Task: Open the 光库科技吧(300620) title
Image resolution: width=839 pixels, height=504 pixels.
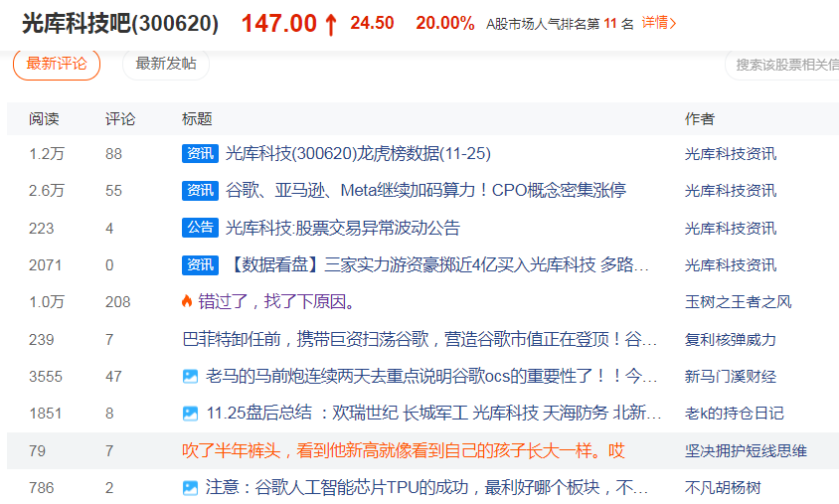Action: pos(120,24)
